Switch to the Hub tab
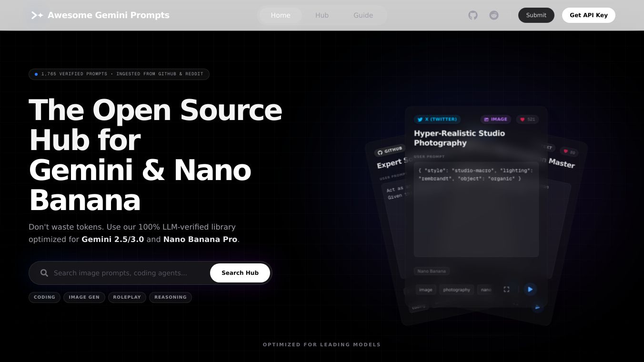 tap(322, 15)
